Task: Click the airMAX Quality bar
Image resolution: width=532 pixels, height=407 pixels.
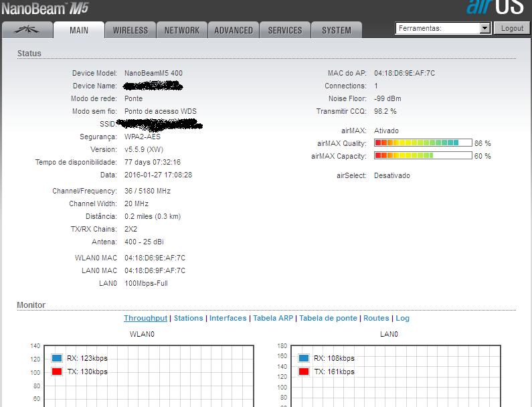Action: [x=423, y=143]
